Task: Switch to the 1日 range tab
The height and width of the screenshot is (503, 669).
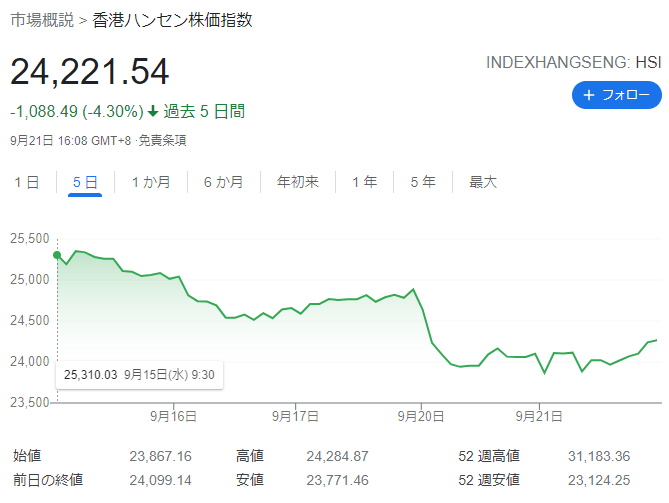Action: tap(27, 182)
